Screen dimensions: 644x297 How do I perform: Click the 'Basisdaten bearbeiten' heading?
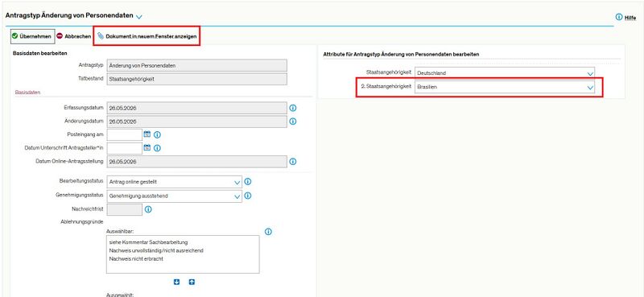click(x=39, y=53)
